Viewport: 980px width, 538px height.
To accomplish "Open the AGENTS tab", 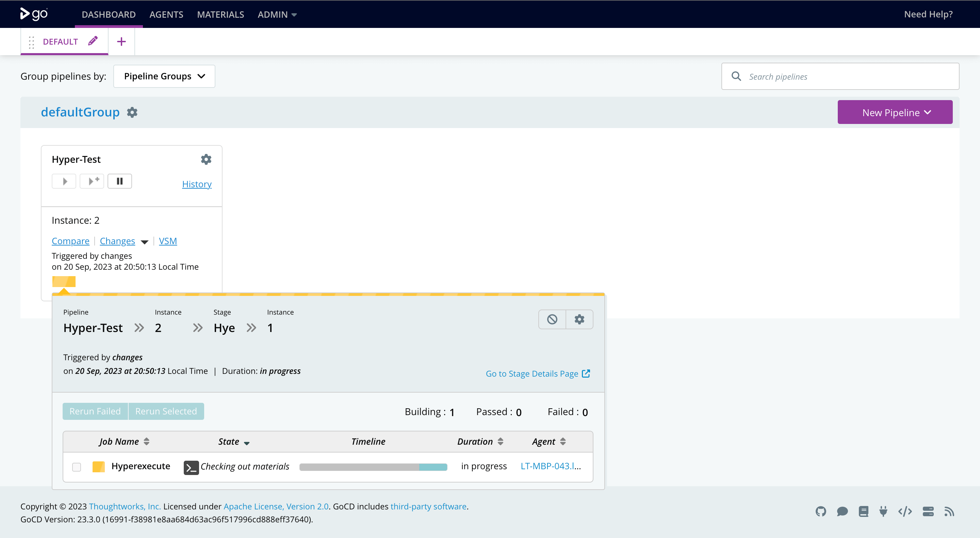I will [166, 14].
